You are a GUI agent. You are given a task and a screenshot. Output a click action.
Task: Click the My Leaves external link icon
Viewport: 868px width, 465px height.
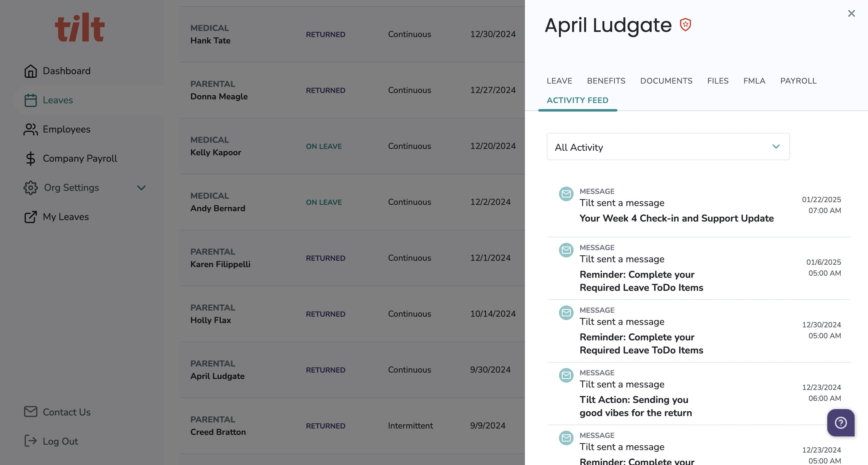click(30, 217)
